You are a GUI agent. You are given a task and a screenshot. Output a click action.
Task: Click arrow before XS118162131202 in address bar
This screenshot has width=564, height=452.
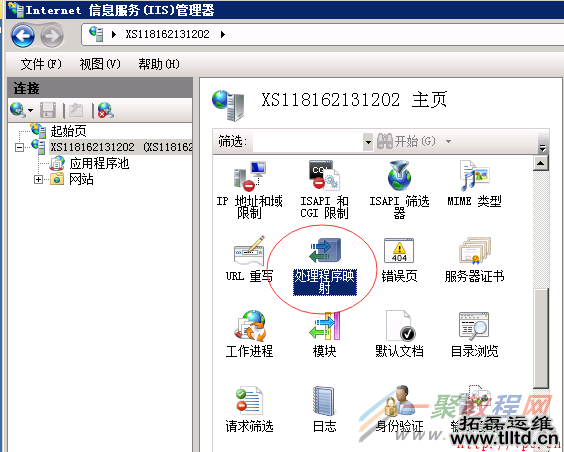click(114, 35)
